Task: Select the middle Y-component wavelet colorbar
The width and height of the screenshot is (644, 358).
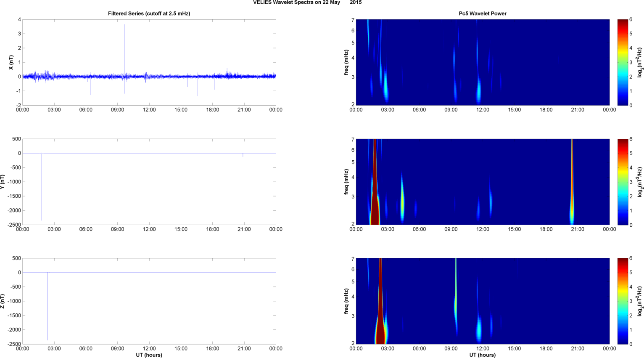Action: (x=623, y=182)
